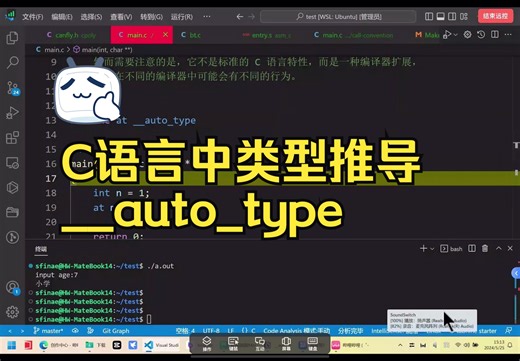Viewport: 520px width, 361px height.
Task: Open Git Graph from status bar
Action: (x=116, y=331)
